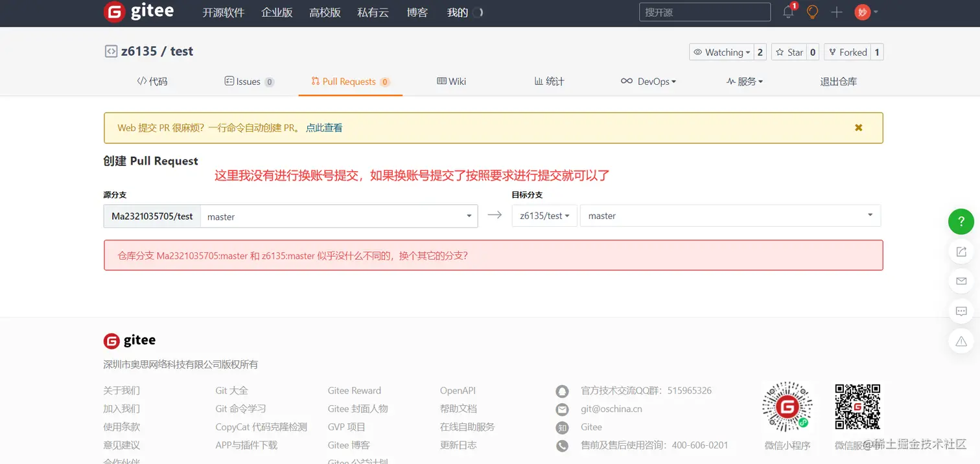980x464 pixels.
Task: Open the 点此查看 link in banner
Action: [324, 128]
